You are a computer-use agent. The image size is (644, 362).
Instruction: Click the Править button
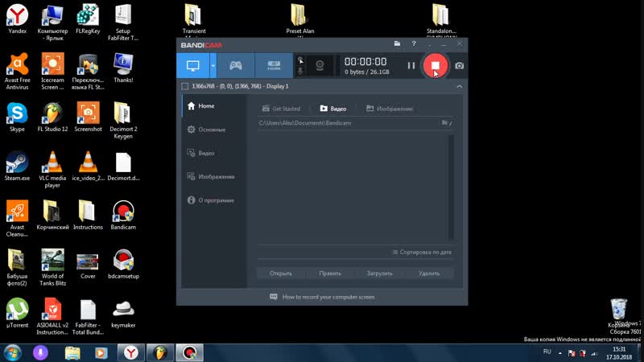tap(330, 274)
